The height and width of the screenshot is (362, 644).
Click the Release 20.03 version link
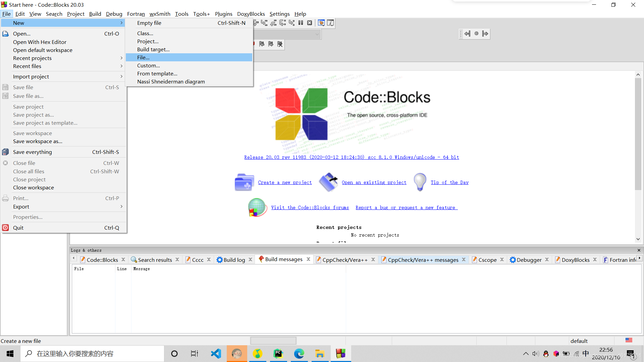click(352, 157)
